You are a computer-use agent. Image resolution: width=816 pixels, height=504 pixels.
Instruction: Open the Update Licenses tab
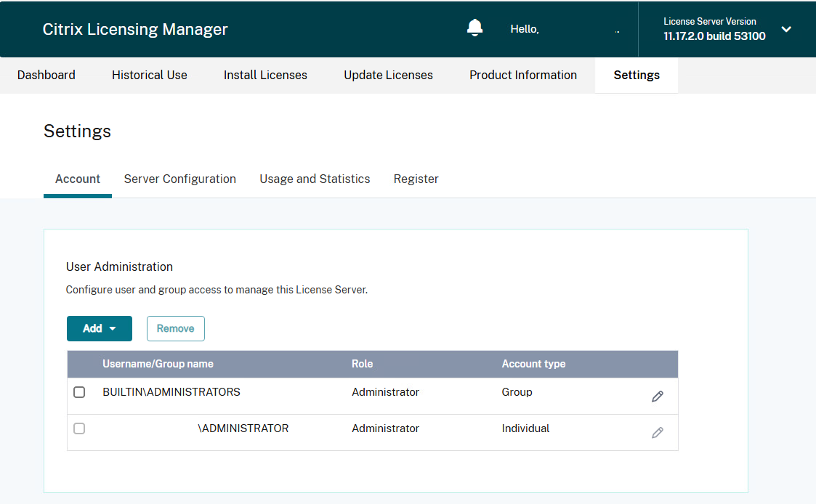click(x=388, y=75)
